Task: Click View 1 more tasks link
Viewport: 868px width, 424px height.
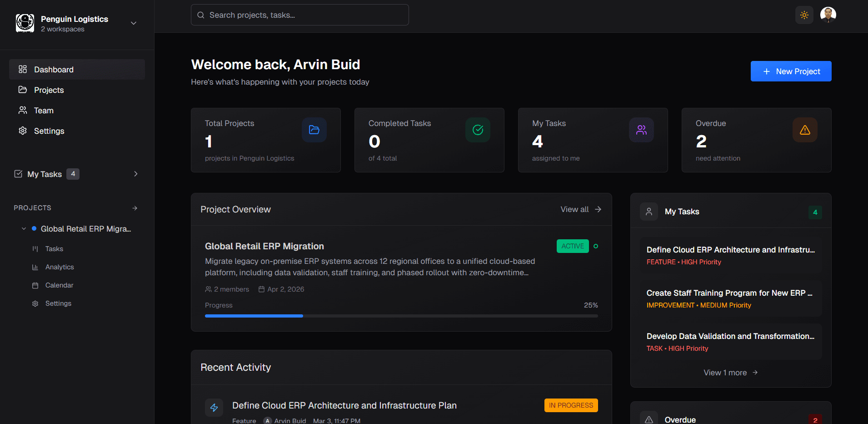Action: coord(730,373)
